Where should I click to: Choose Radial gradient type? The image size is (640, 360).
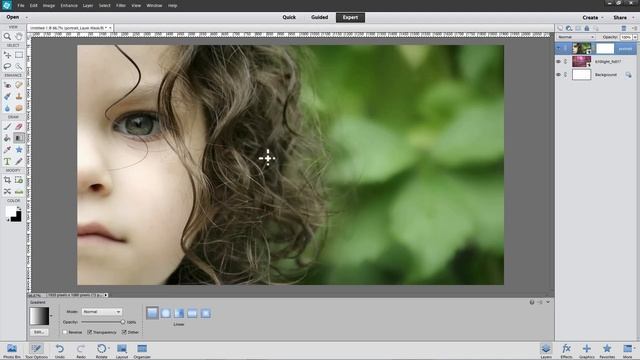[166, 313]
